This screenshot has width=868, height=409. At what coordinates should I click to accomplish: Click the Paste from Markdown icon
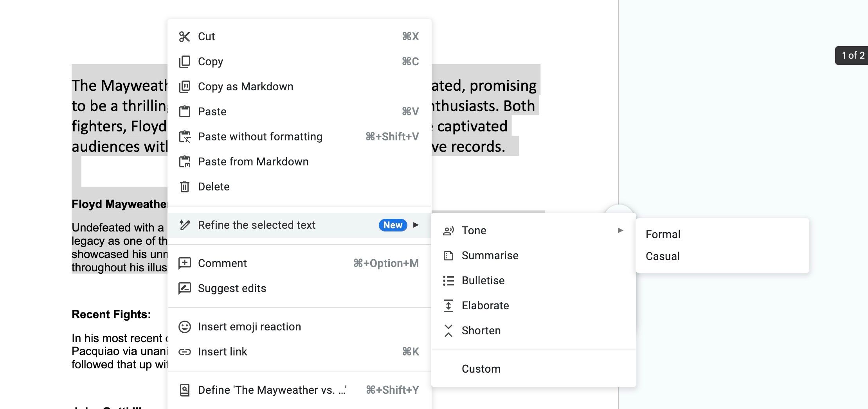point(184,162)
